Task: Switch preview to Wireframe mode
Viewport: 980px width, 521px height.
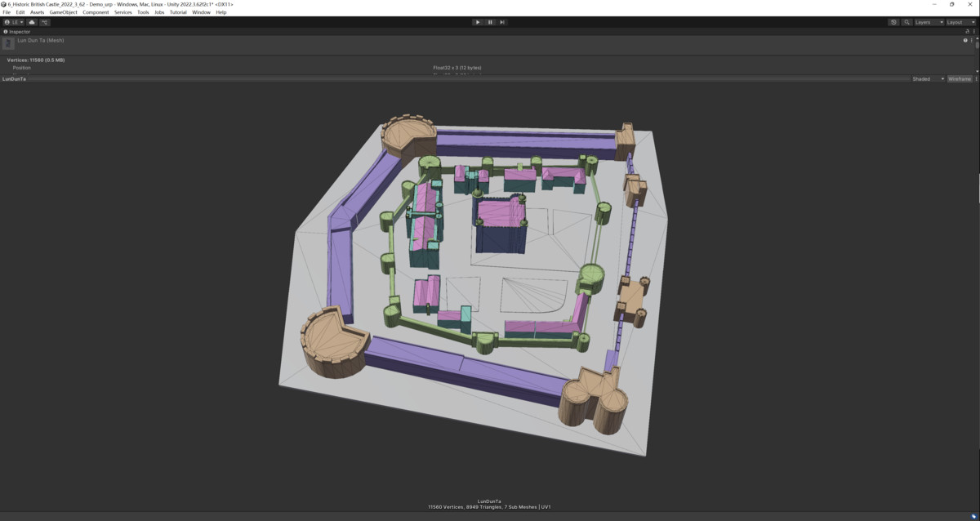Action: point(960,78)
